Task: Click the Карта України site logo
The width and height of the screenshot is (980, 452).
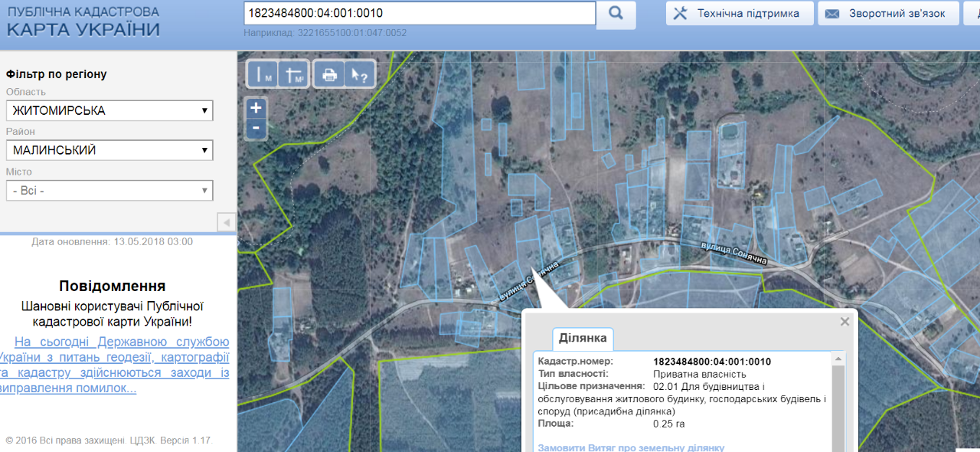Action: click(83, 21)
